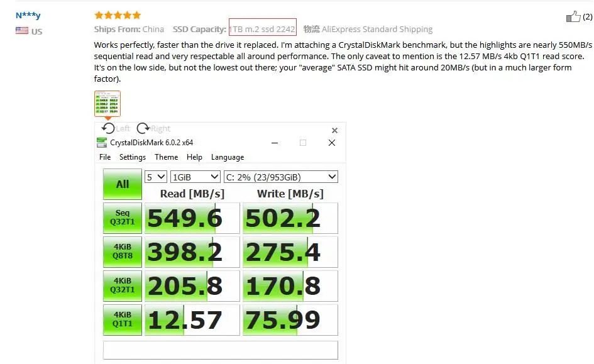This screenshot has height=364, width=594.
Task: Rotate the review image right
Action: click(143, 128)
